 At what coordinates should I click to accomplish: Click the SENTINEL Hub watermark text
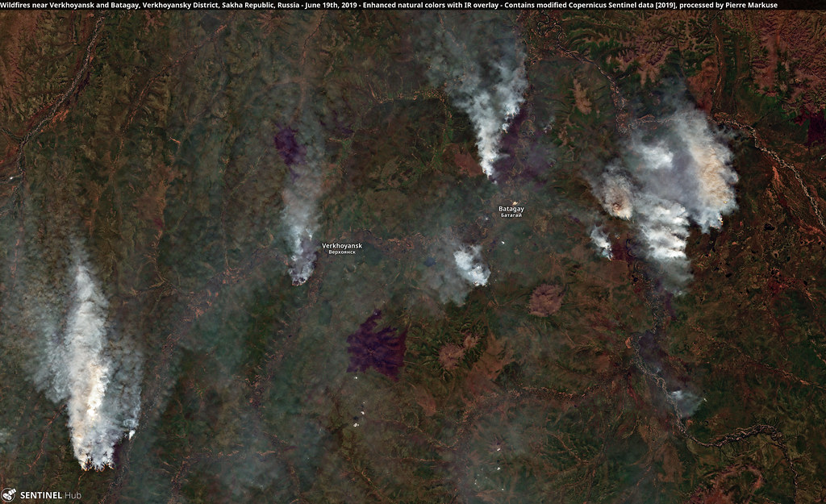(50, 495)
